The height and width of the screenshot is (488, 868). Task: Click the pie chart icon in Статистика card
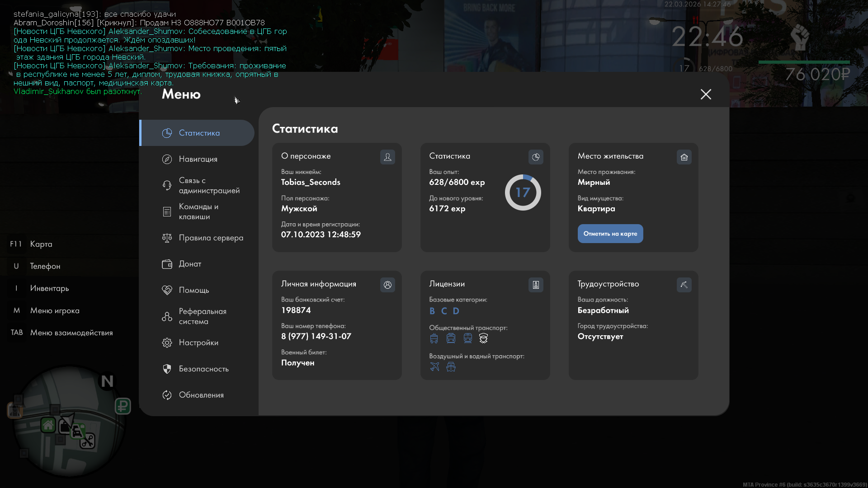[x=536, y=157]
